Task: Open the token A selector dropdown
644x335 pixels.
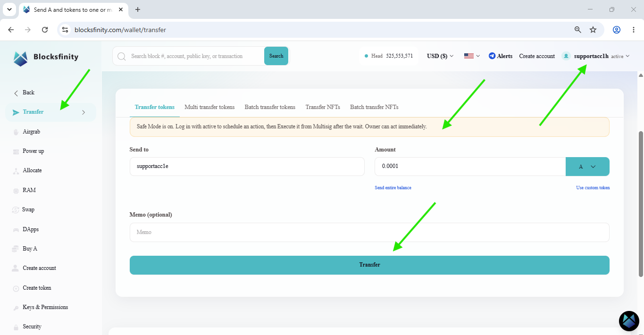Action: 587,167
